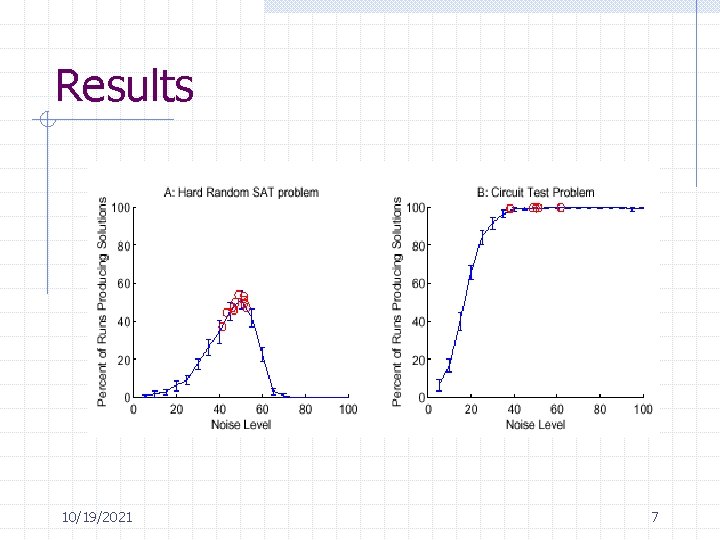The width and height of the screenshot is (720, 540).
Task: Click the 'Noise Level' label under chart B
Action: pos(535,425)
